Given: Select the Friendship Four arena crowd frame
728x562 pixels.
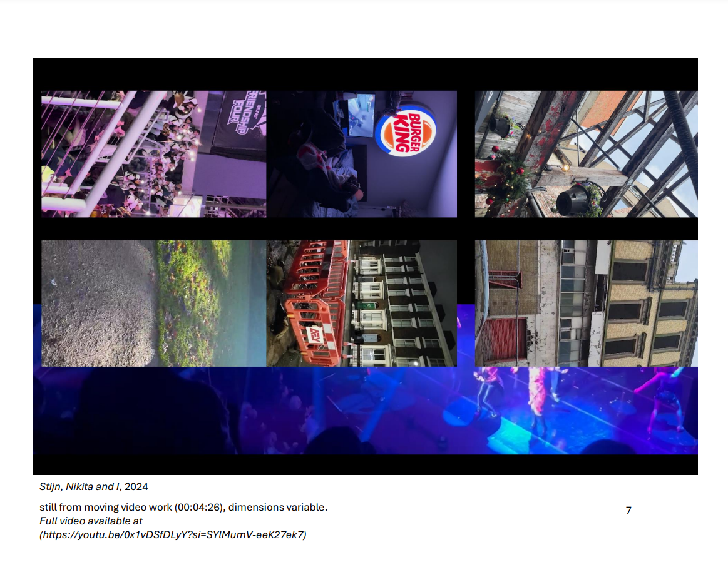Looking at the screenshot, I should [154, 154].
